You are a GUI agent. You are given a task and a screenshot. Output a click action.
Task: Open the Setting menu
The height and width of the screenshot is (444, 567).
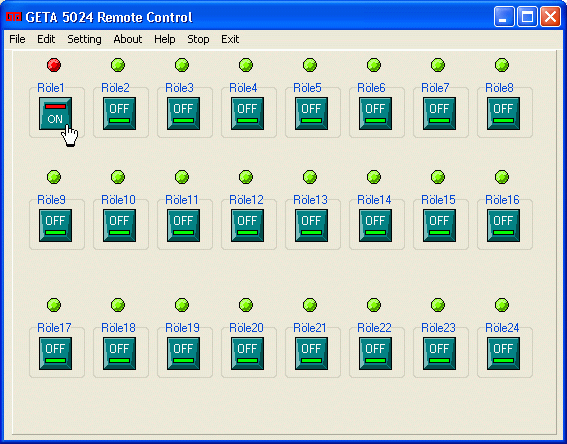click(84, 39)
